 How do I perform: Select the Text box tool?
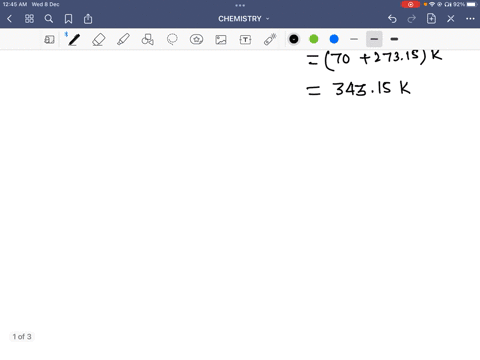click(x=245, y=39)
